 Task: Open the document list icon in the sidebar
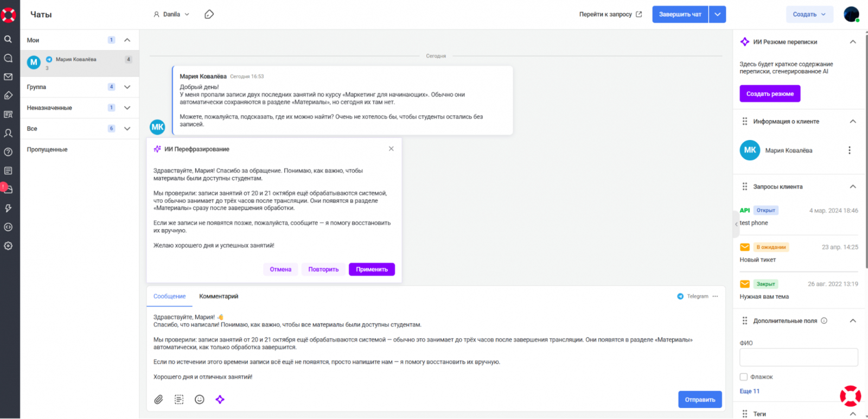coord(8,170)
